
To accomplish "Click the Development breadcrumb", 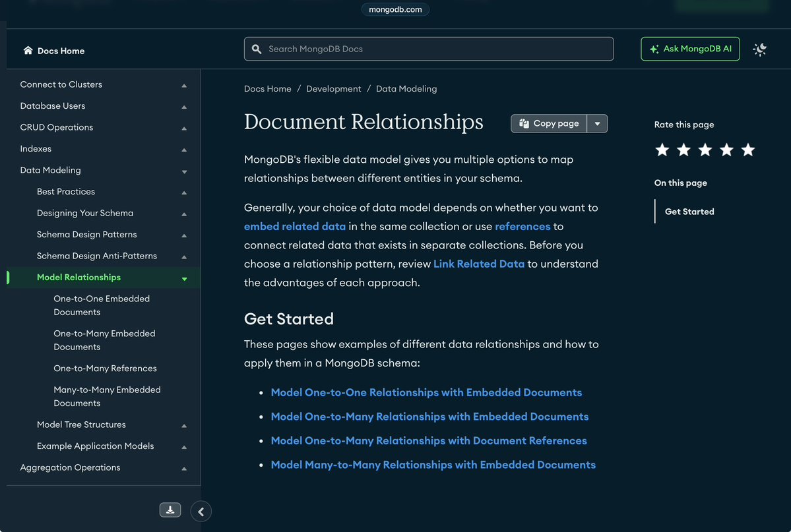I will pyautogui.click(x=334, y=88).
